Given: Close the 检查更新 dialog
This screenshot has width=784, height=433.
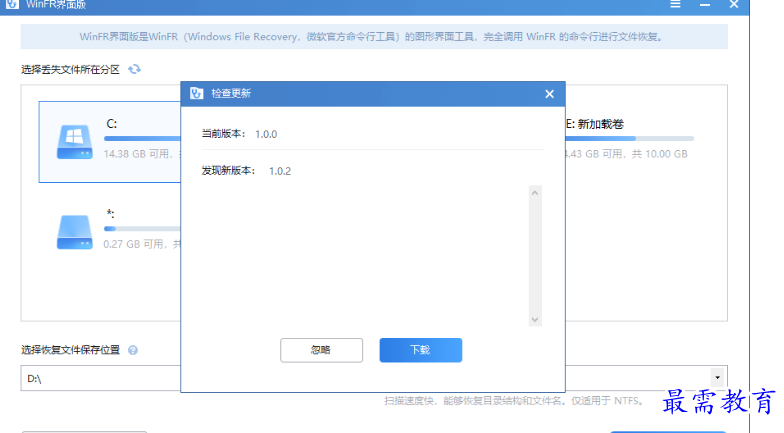Looking at the screenshot, I should point(550,94).
